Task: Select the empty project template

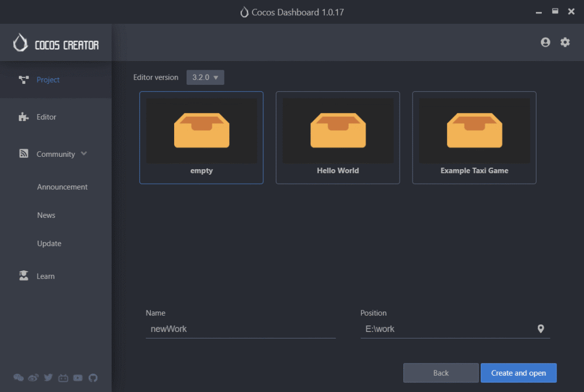Action: [x=201, y=137]
